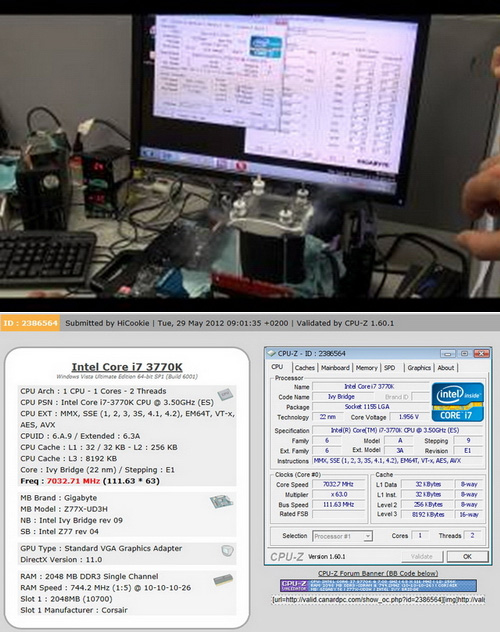Click the CPU-Z forum banner image
The image size is (500, 632).
point(378,585)
